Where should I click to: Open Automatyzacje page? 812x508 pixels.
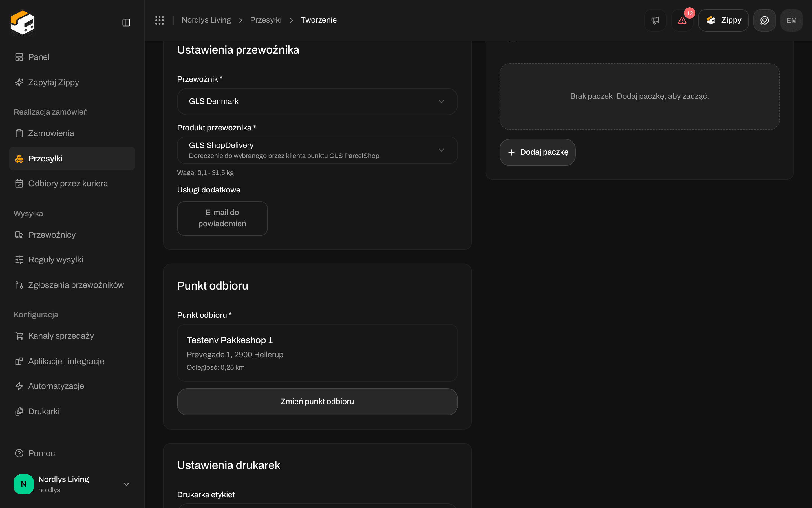[x=72, y=386]
